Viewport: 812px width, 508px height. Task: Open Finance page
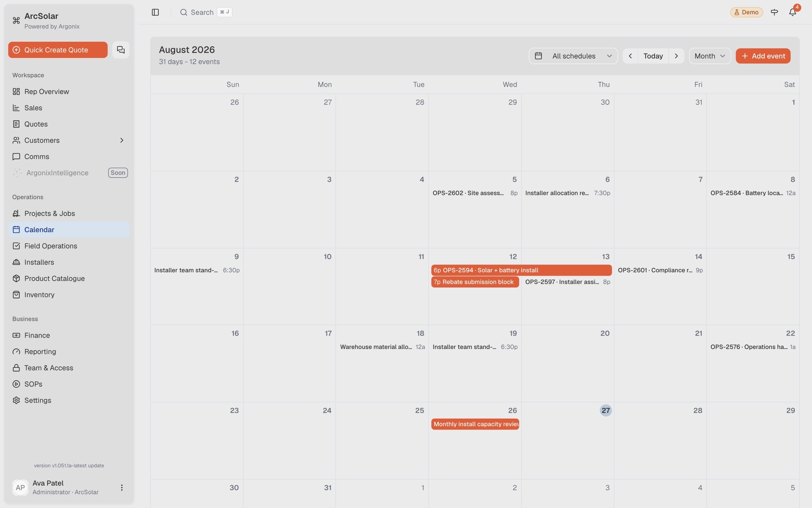(x=69, y=335)
